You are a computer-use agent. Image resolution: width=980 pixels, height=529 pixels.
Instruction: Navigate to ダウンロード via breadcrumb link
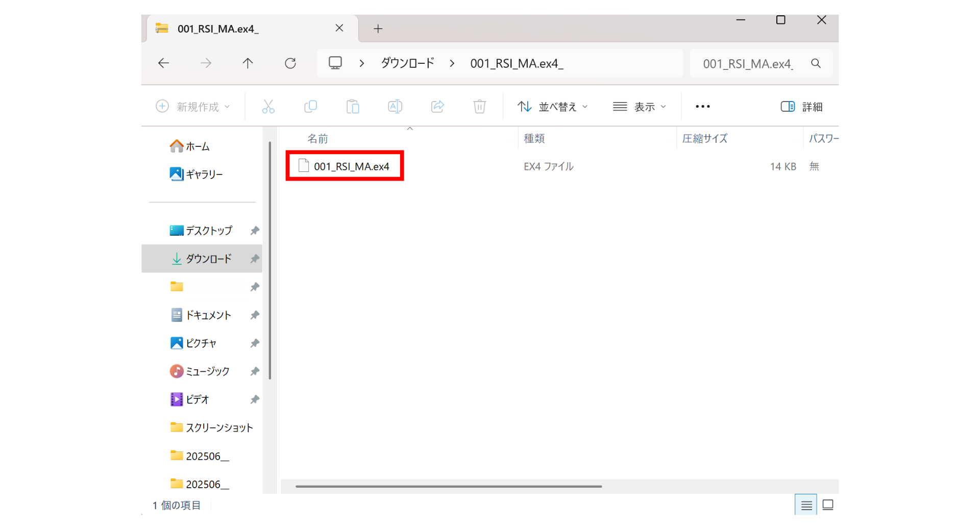click(407, 63)
